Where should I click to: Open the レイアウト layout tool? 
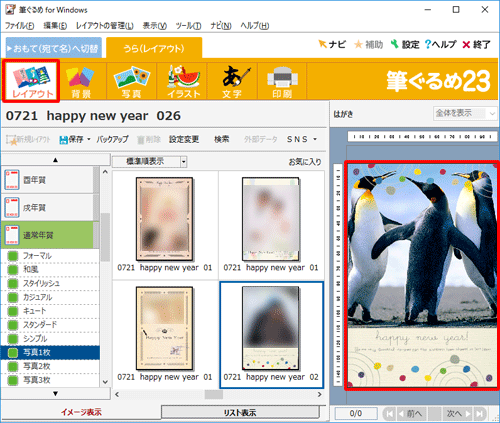click(31, 81)
